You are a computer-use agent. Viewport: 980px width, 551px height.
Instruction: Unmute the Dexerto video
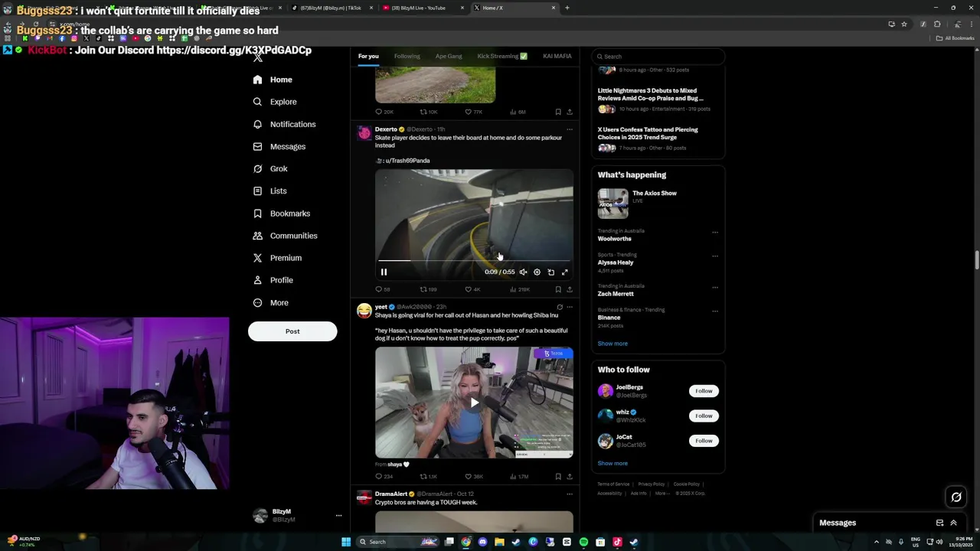point(523,272)
